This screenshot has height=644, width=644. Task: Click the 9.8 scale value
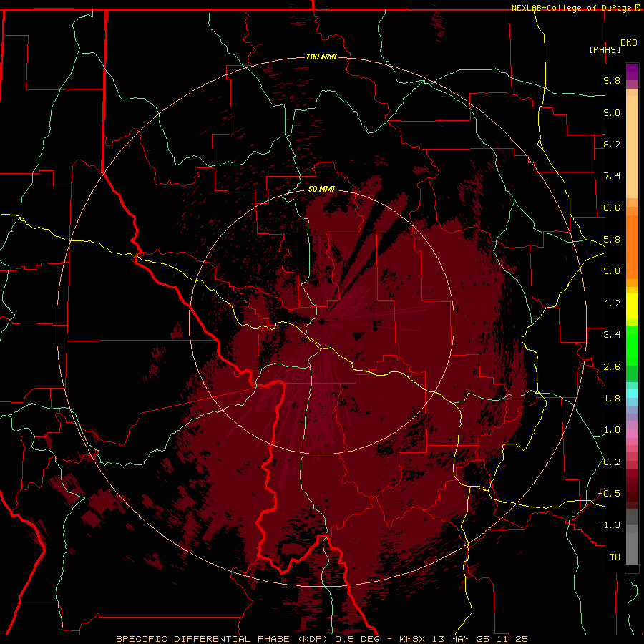pos(612,80)
